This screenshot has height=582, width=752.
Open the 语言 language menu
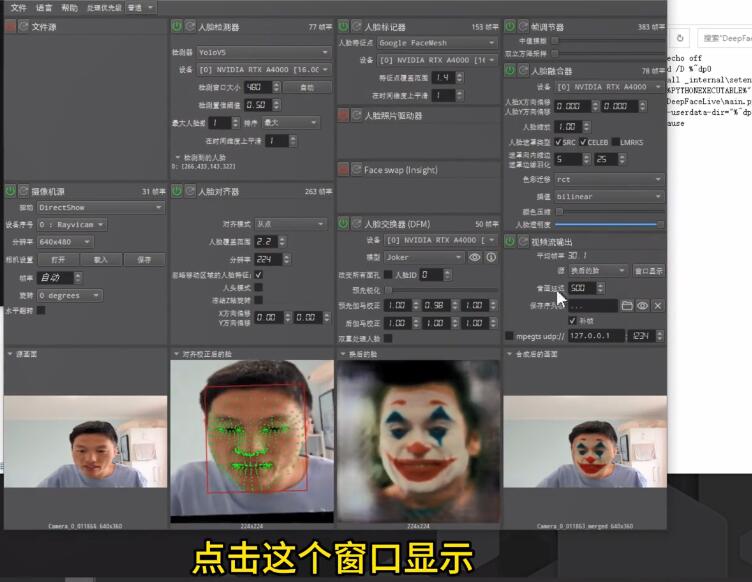coord(44,8)
